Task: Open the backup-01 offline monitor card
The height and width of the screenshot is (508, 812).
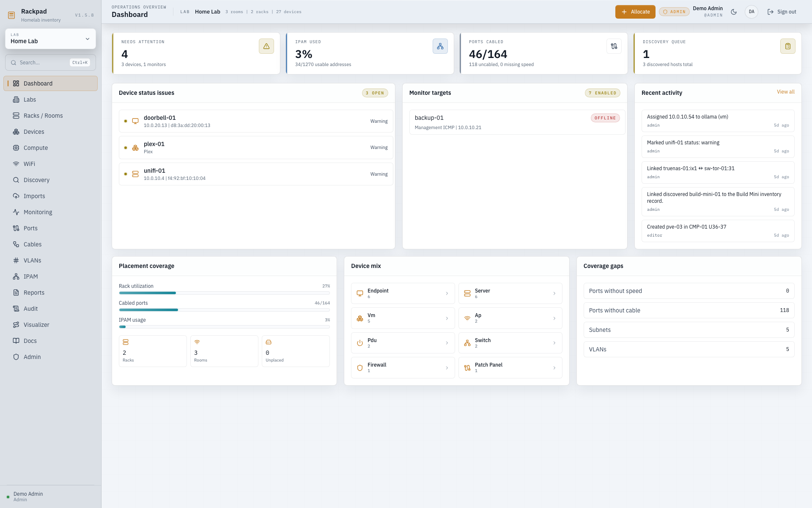Action: click(x=517, y=122)
